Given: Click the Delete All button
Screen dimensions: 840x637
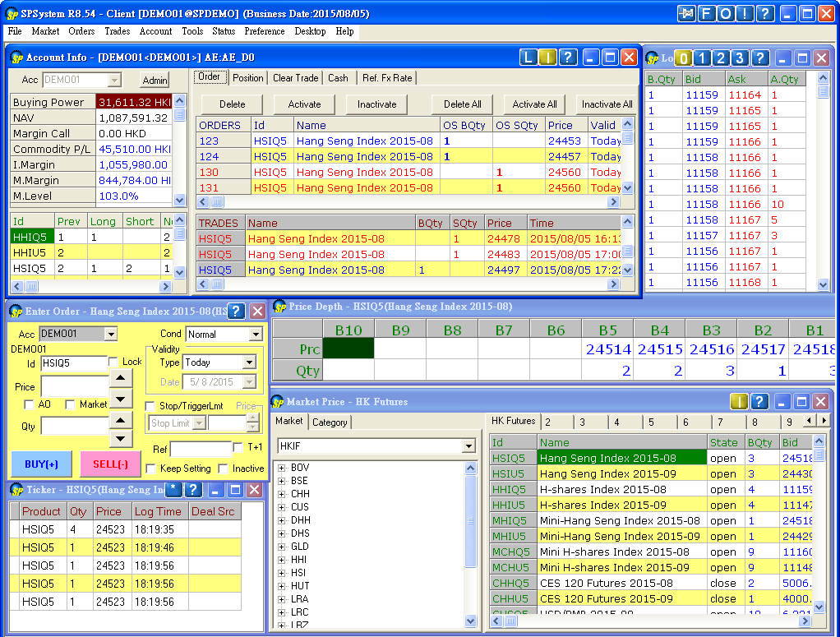Looking at the screenshot, I should (462, 104).
